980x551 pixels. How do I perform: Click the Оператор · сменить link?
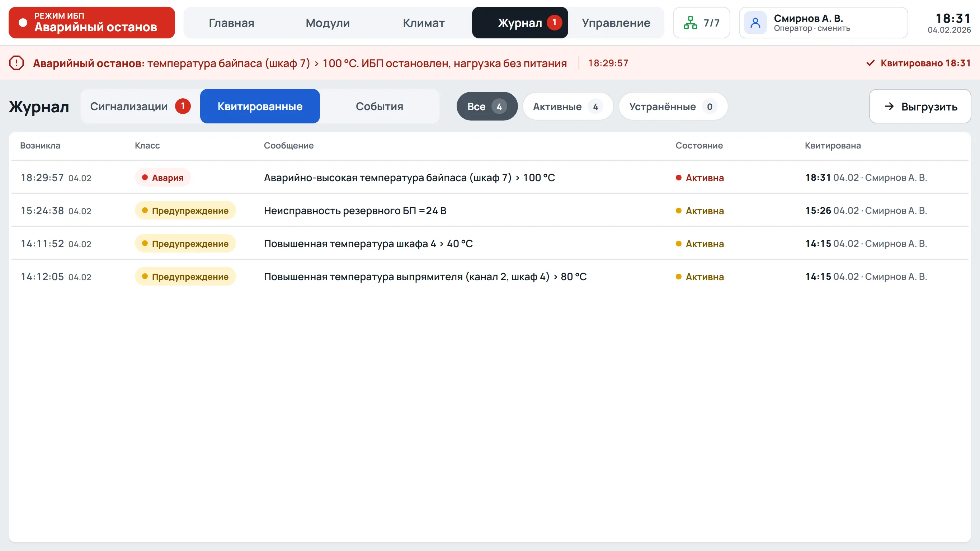[811, 29]
